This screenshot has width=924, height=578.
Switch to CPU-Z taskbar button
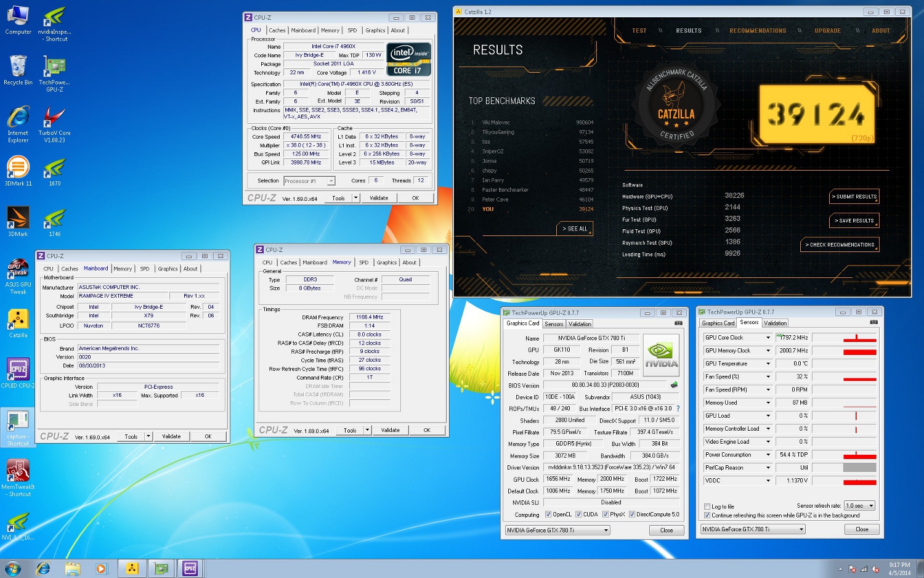click(x=190, y=568)
